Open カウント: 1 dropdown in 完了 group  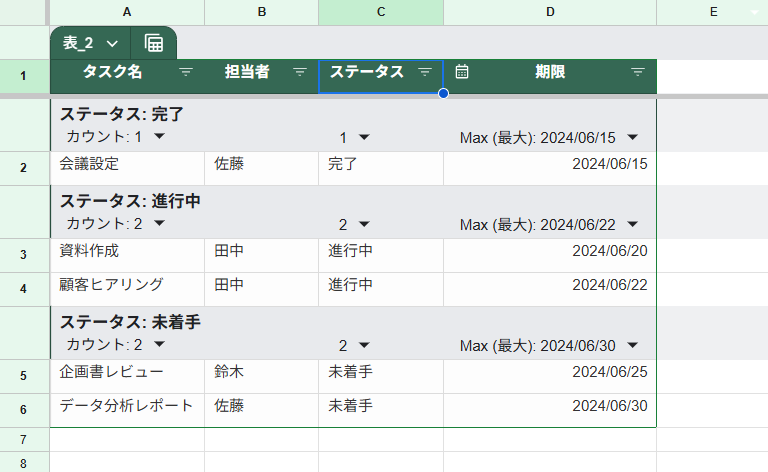click(x=159, y=136)
